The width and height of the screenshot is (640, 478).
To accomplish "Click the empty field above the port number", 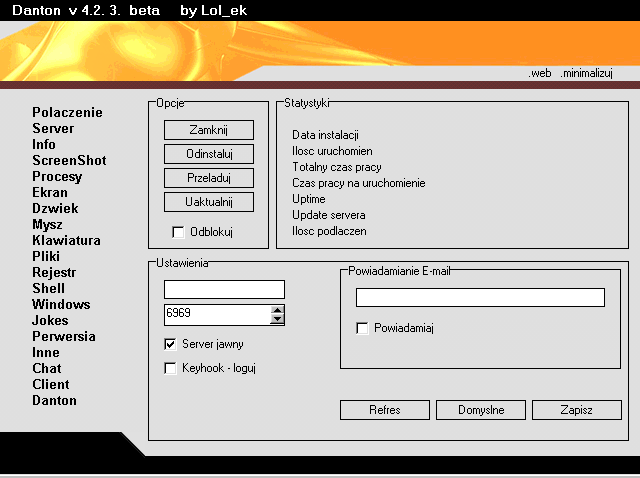I will click(224, 290).
